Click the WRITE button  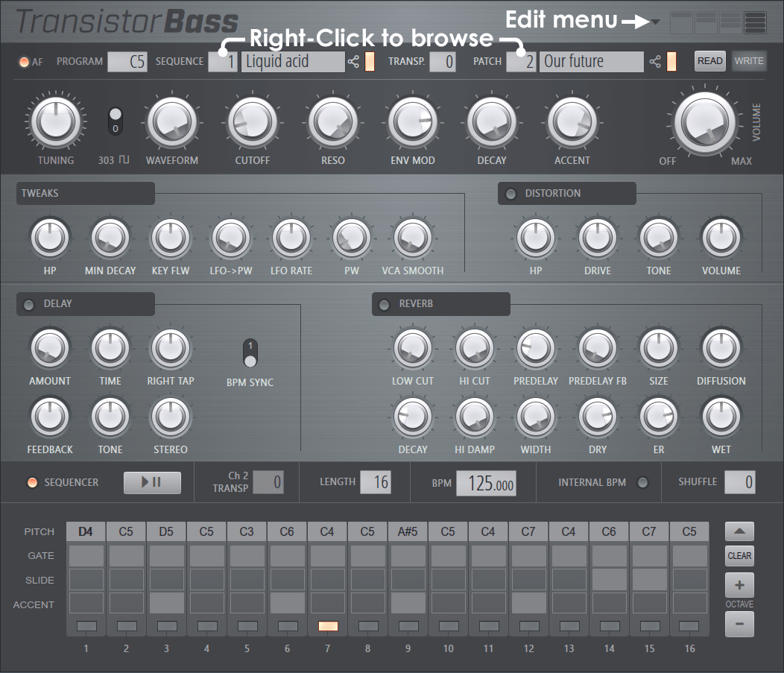[749, 61]
